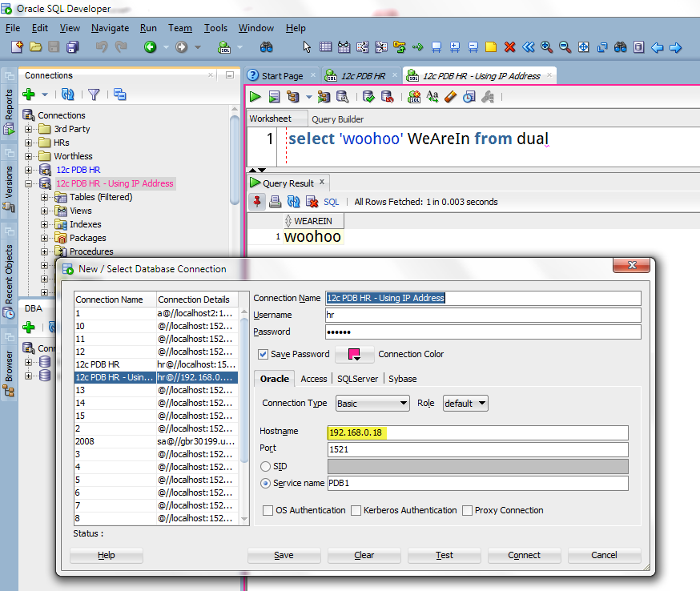Click the Hostname input field

[x=477, y=432]
